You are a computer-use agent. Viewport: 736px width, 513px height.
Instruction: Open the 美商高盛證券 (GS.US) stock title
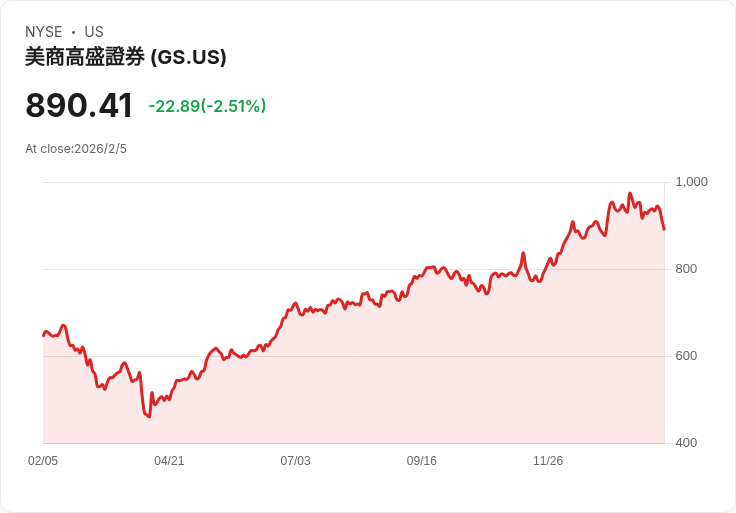(x=126, y=57)
